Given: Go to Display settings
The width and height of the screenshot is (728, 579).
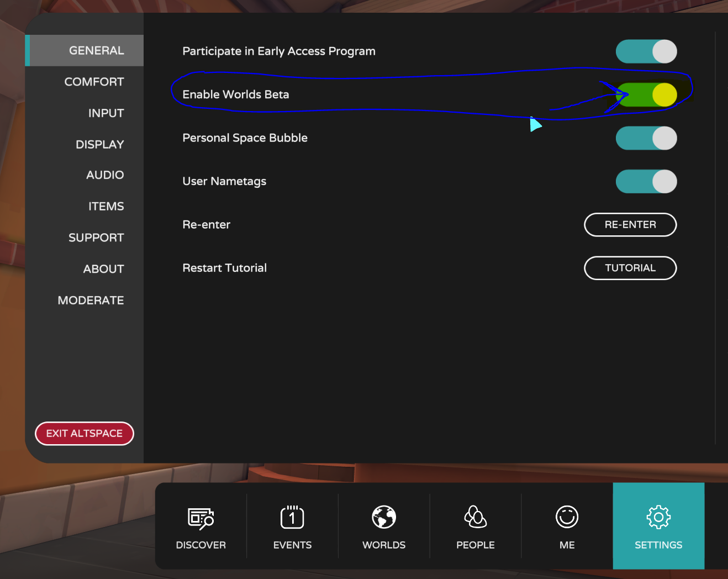Looking at the screenshot, I should tap(99, 145).
